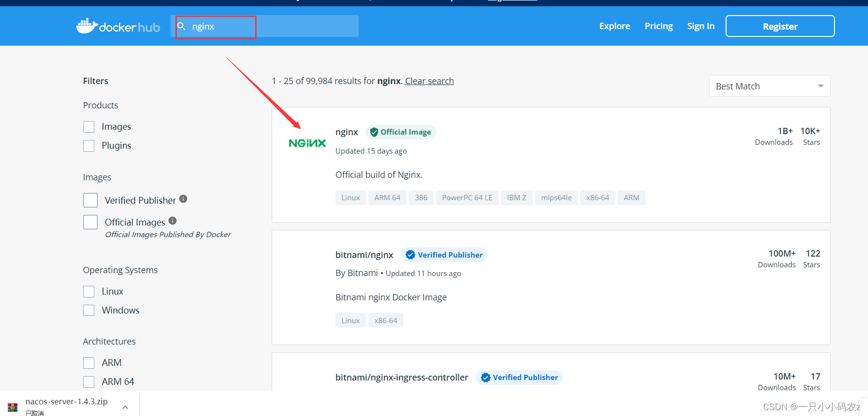Click the info icon next to Official Images filter
Viewport: 868px width, 416px height.
click(173, 221)
